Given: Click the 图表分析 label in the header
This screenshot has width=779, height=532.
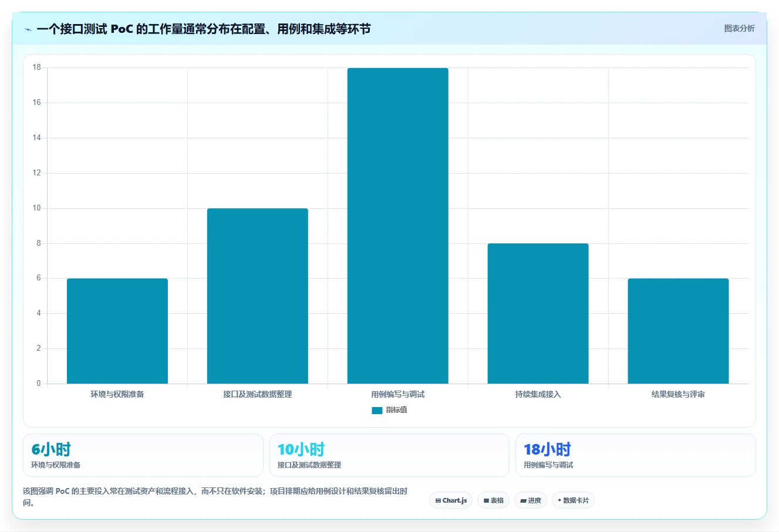Looking at the screenshot, I should click(739, 28).
